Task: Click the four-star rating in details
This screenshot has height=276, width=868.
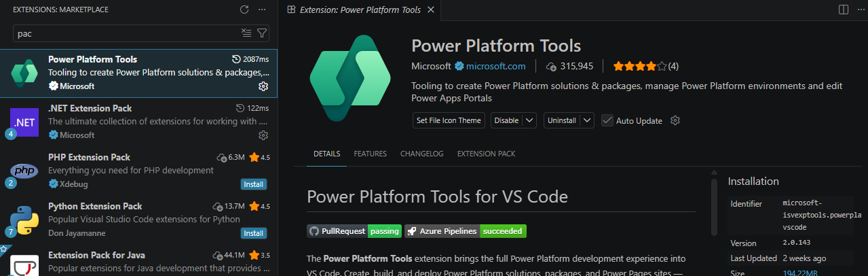Action: [645, 66]
